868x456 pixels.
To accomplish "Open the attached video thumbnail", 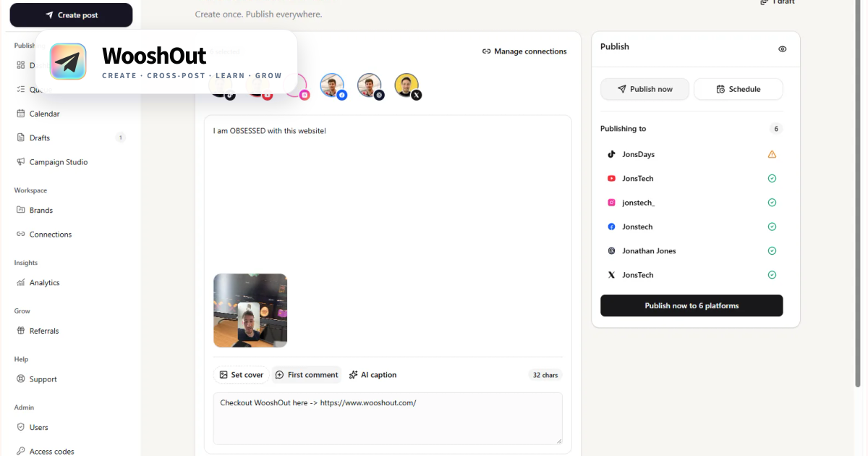I will click(x=250, y=311).
